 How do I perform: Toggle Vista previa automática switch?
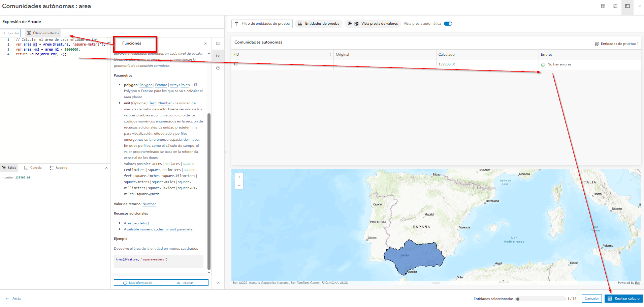[448, 24]
